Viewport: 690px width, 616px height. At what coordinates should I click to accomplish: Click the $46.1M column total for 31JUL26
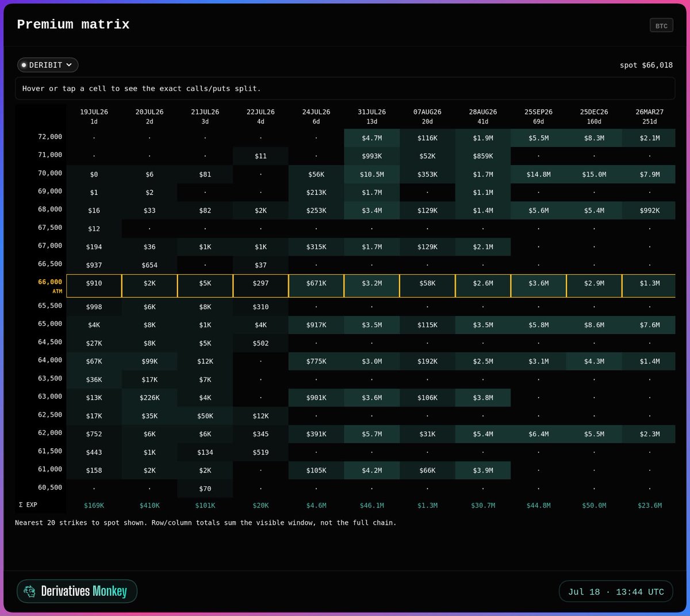click(x=372, y=506)
